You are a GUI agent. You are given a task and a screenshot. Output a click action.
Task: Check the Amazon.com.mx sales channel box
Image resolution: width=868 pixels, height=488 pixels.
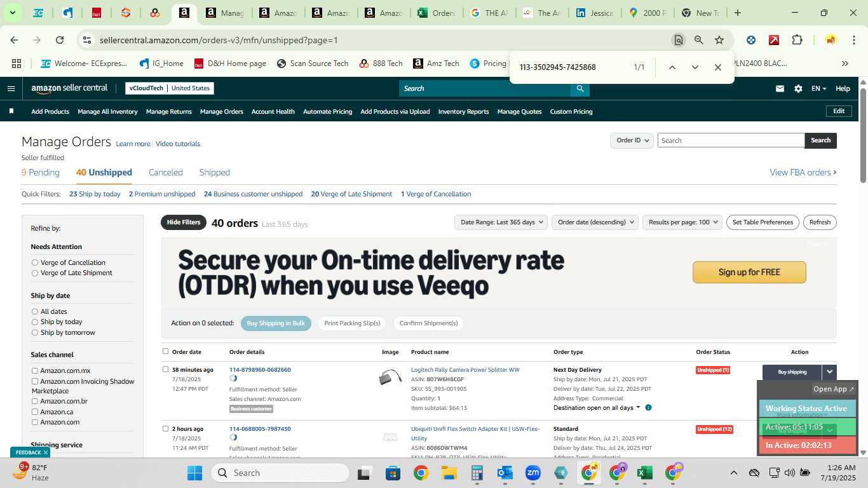click(35, 370)
